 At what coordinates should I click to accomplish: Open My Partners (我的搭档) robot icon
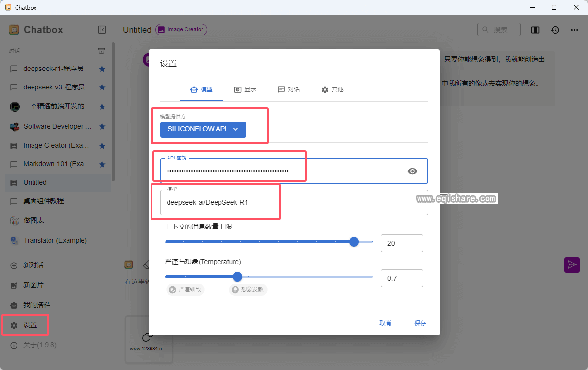[x=13, y=305]
